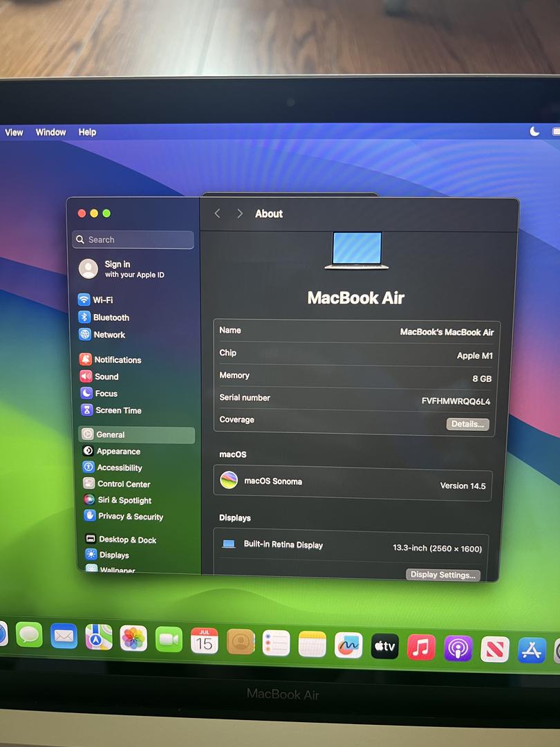Launch Maps from the Dock

(99, 637)
